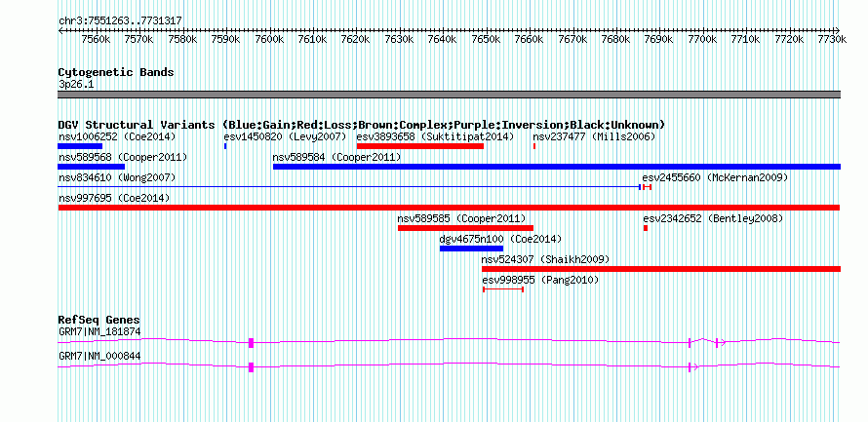Click the 7650k ruler tick label
Screen dimensions: 868x422
click(486, 39)
